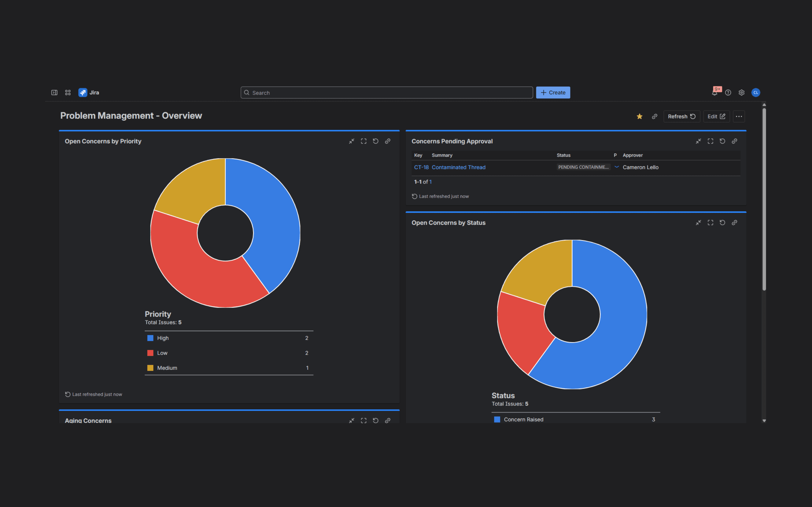Click the Refresh dashboard button
Screen dimensions: 812x507
point(682,116)
